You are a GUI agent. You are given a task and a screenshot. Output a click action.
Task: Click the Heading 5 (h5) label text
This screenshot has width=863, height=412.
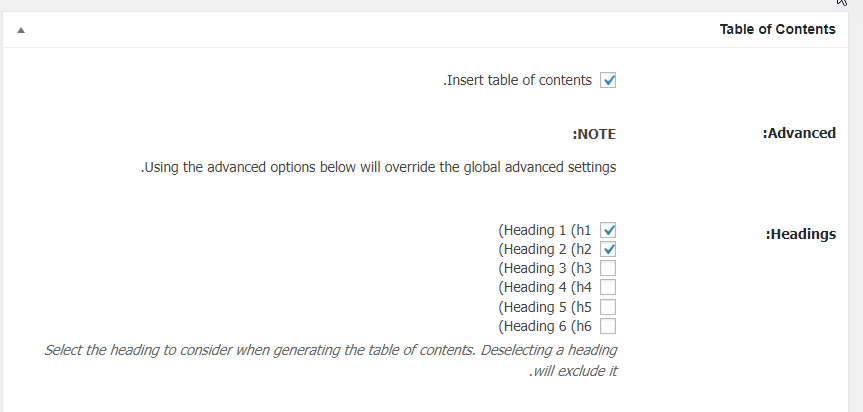[545, 307]
